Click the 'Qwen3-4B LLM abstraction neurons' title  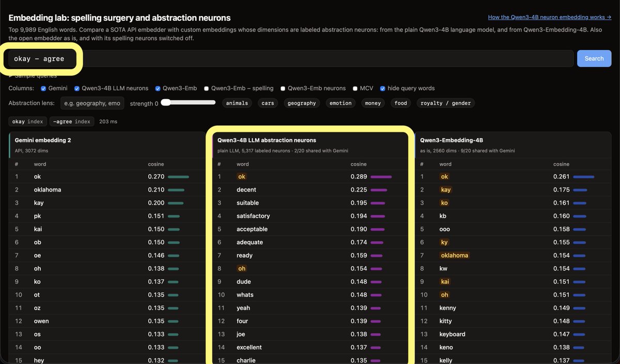267,140
